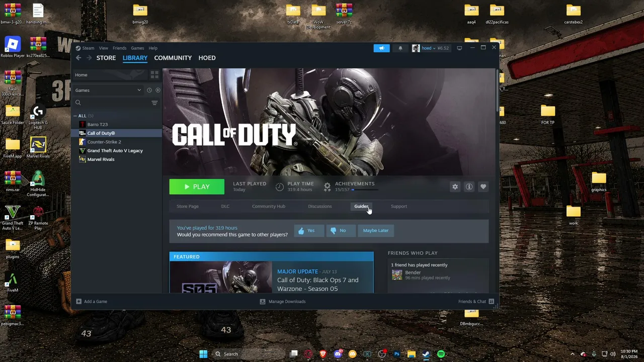
Task: Select Grand Theft Auto V Legacy
Action: (117, 150)
